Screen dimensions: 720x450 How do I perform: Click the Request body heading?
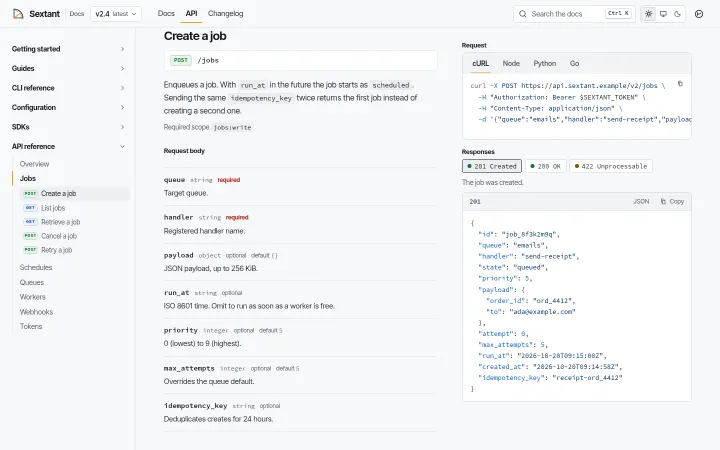[x=184, y=151]
